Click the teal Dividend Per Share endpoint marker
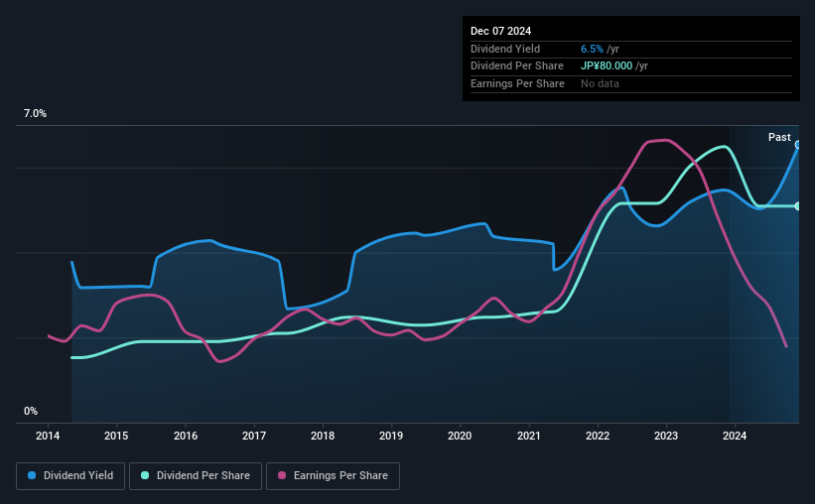This screenshot has height=504, width=815. [798, 206]
